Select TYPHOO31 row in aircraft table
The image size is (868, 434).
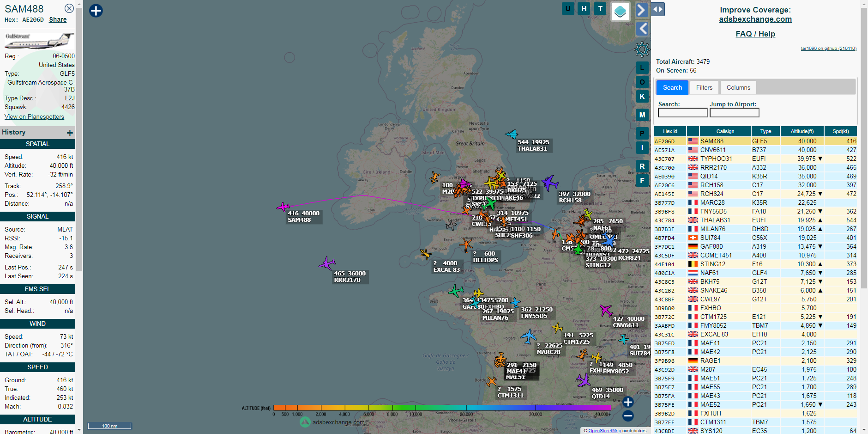[x=755, y=159]
